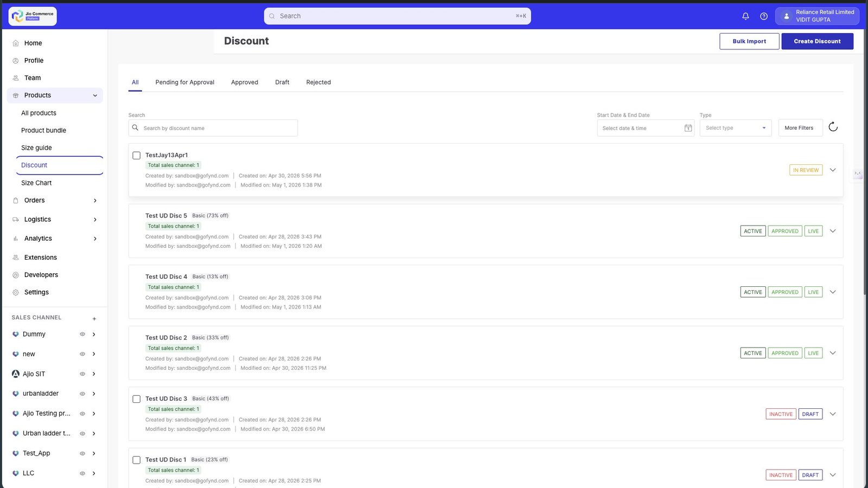The width and height of the screenshot is (868, 488).
Task: Switch to the Draft tab
Action: tap(282, 82)
